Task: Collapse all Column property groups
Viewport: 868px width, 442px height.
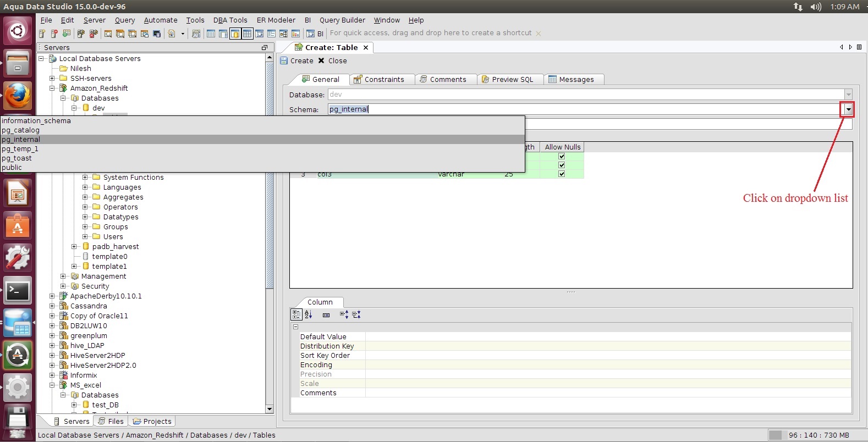Action: click(356, 314)
